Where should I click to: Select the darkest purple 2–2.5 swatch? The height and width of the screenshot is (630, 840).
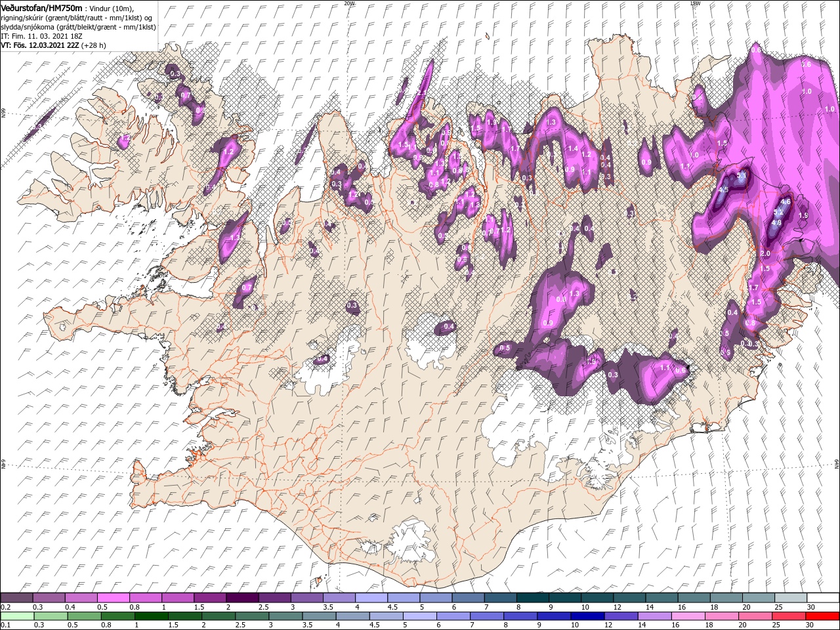click(x=241, y=598)
